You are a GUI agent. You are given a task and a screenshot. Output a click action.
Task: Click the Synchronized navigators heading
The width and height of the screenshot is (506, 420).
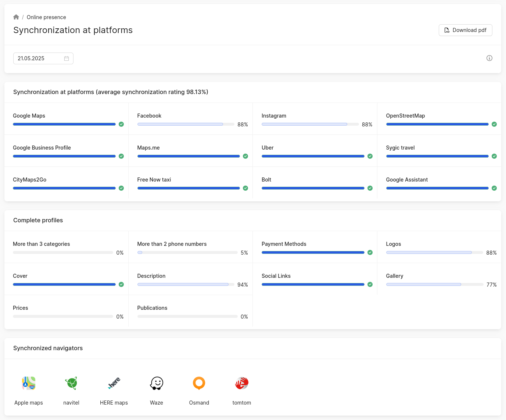click(x=48, y=348)
